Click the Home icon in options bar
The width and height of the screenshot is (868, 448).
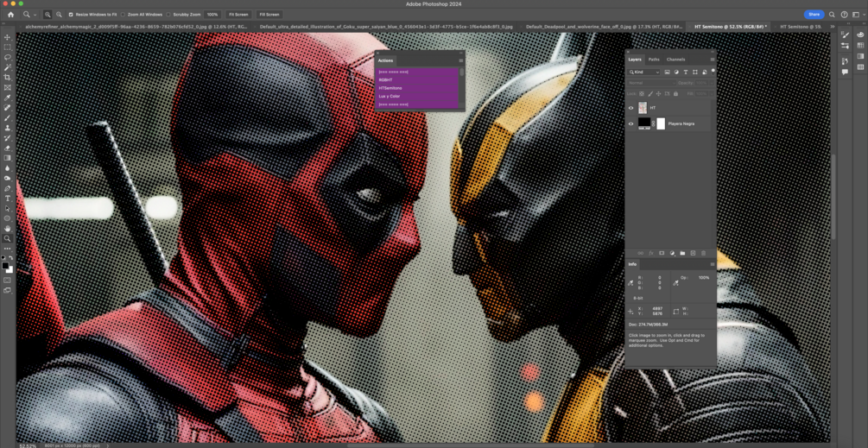10,15
